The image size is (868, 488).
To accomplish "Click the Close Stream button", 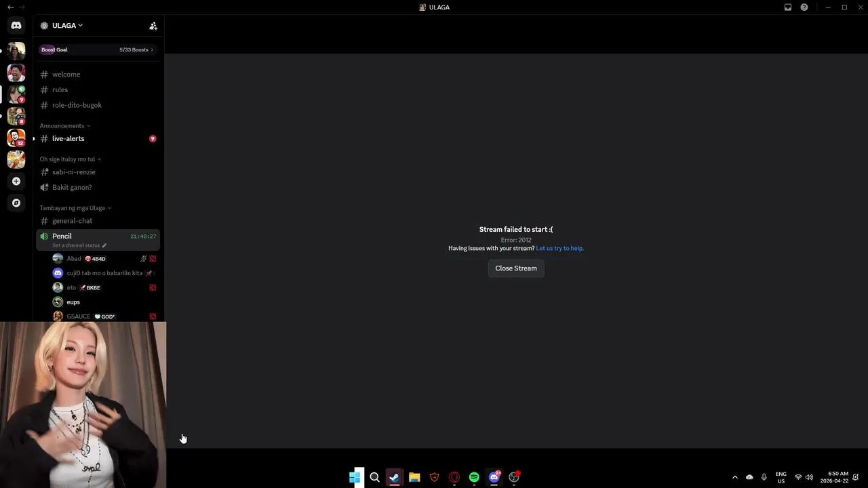I will [515, 268].
